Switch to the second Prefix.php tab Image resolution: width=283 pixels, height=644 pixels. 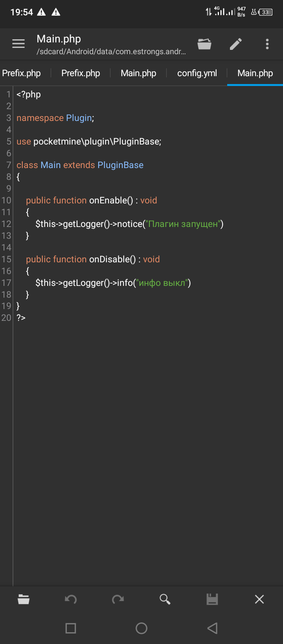click(x=81, y=73)
